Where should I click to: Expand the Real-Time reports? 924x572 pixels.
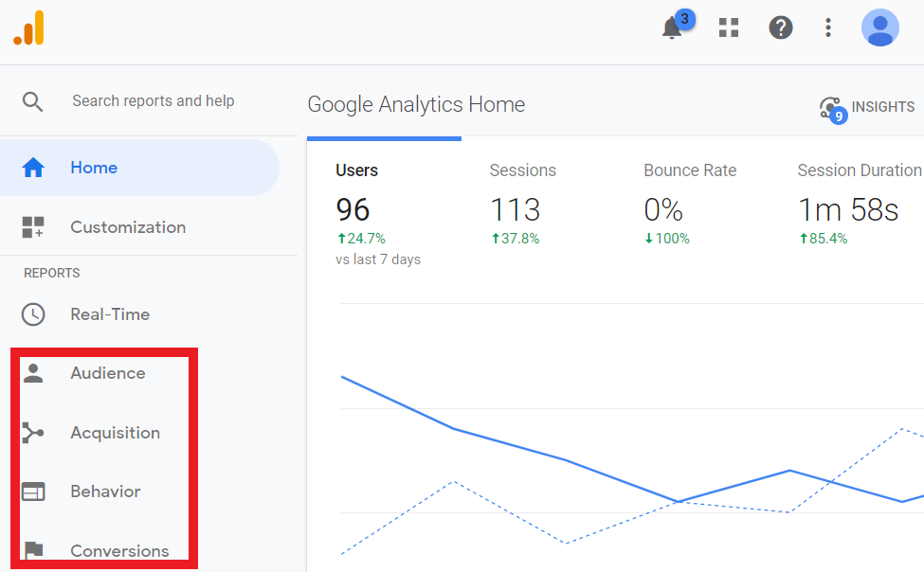(110, 314)
